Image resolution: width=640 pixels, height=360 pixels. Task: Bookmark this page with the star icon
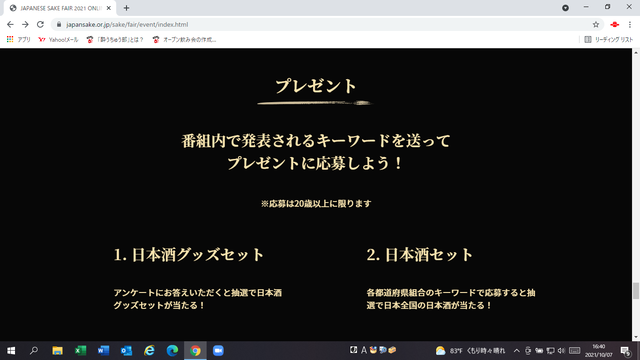click(x=596, y=24)
